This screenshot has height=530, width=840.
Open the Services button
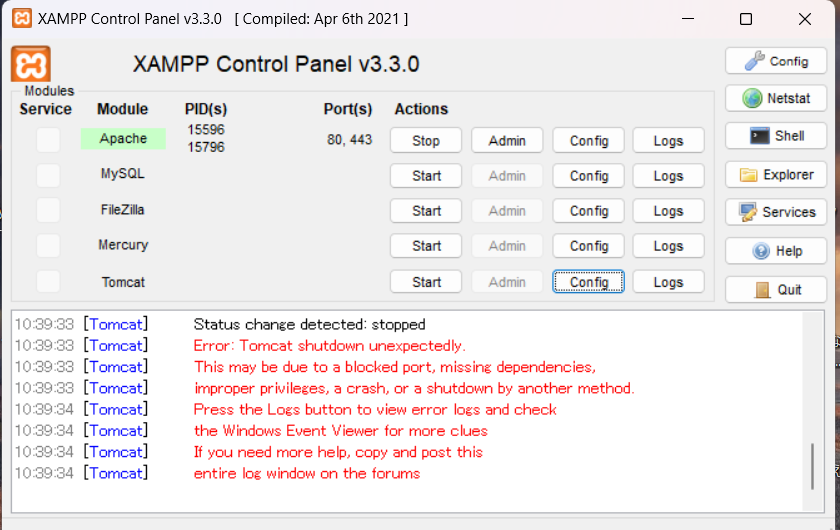(x=776, y=212)
